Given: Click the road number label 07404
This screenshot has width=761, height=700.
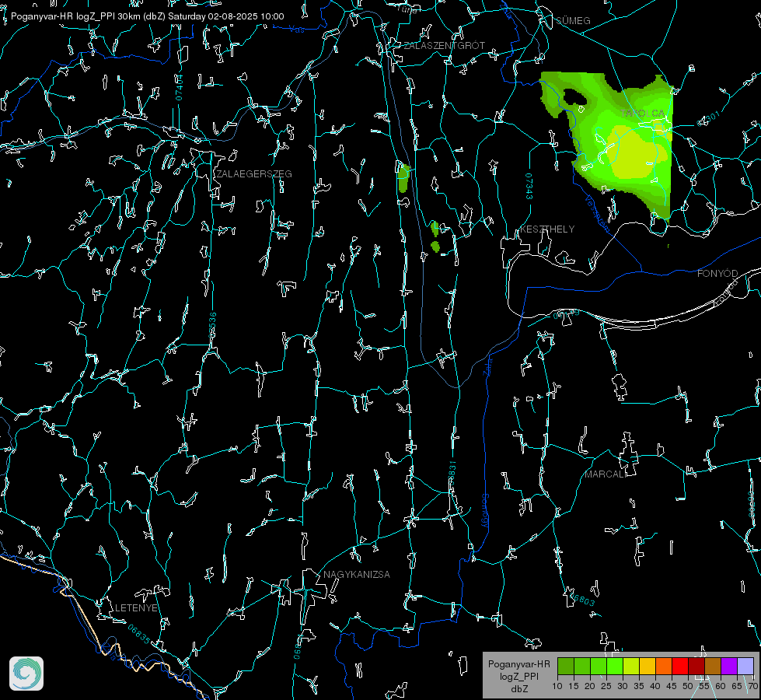Looking at the screenshot, I should 179,87.
